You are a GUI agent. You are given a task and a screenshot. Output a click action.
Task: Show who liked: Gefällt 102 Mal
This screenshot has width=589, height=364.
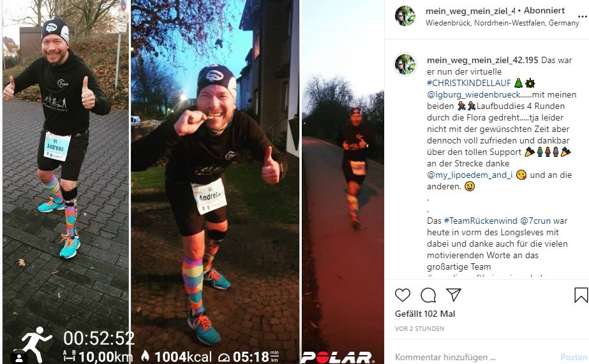click(425, 314)
